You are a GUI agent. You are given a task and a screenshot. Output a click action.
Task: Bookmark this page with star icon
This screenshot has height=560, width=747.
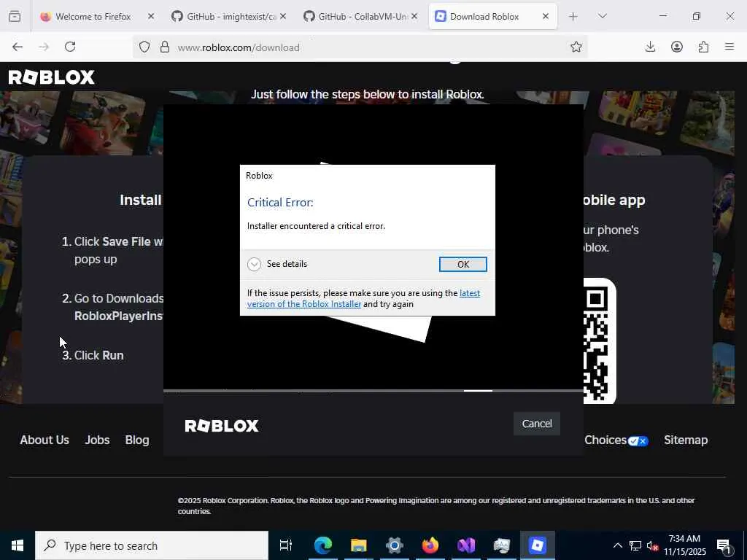click(576, 47)
